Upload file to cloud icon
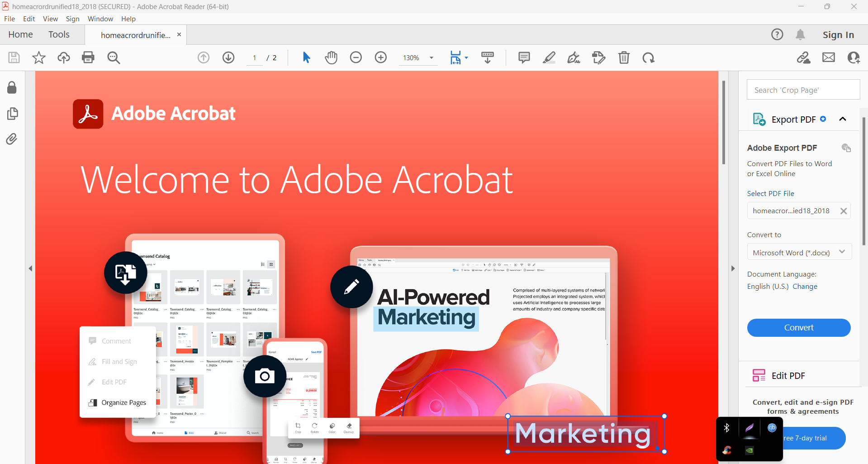 tap(64, 57)
